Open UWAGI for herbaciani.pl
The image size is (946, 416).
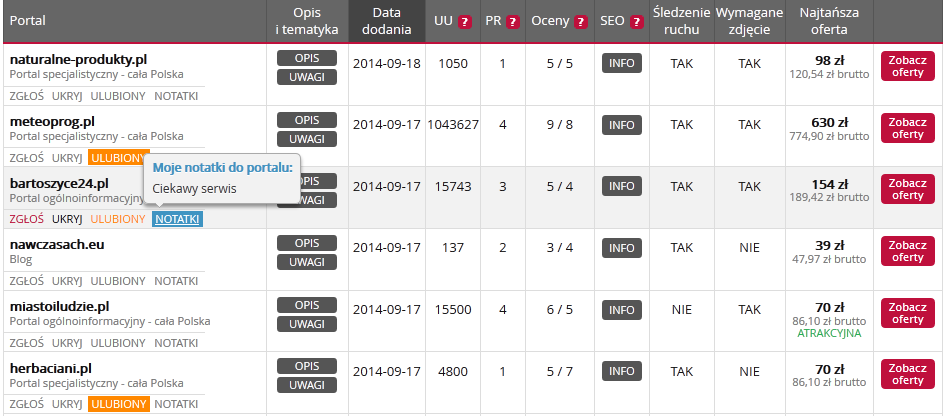pos(307,385)
